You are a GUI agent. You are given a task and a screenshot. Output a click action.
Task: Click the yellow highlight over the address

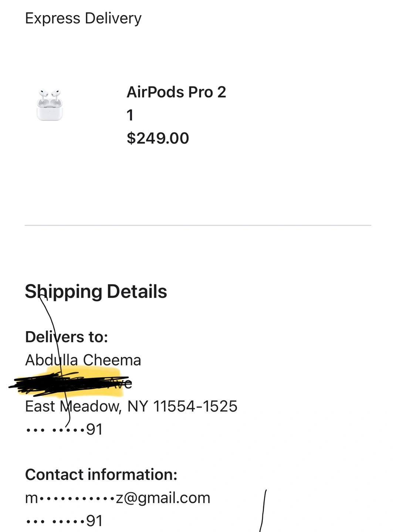(x=85, y=382)
